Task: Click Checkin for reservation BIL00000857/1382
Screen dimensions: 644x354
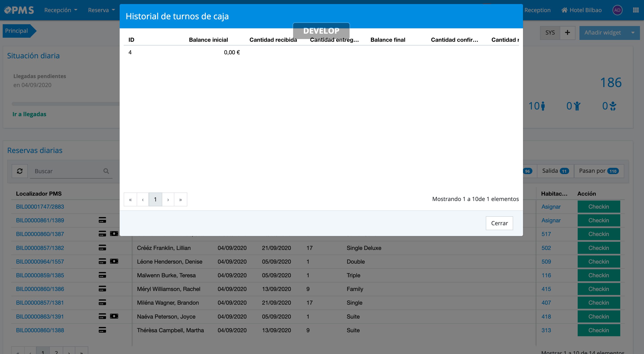Action: tap(598, 248)
